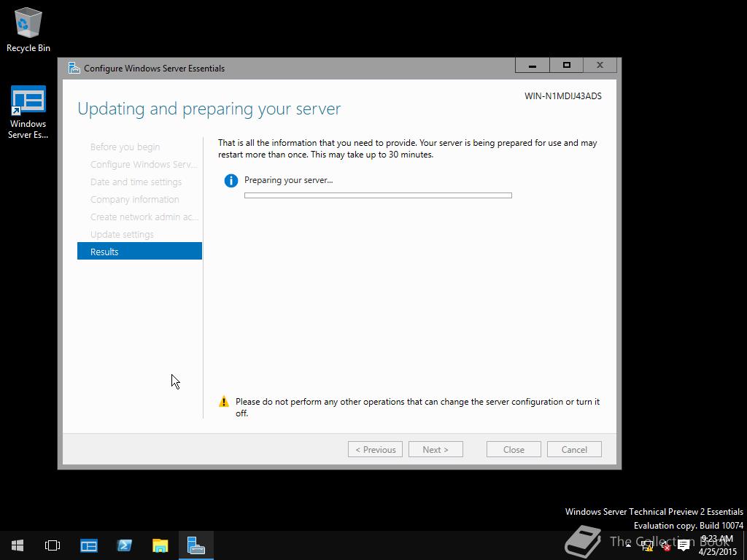The width and height of the screenshot is (747, 560).
Task: Click the wizard title bar icon
Action: (74, 68)
